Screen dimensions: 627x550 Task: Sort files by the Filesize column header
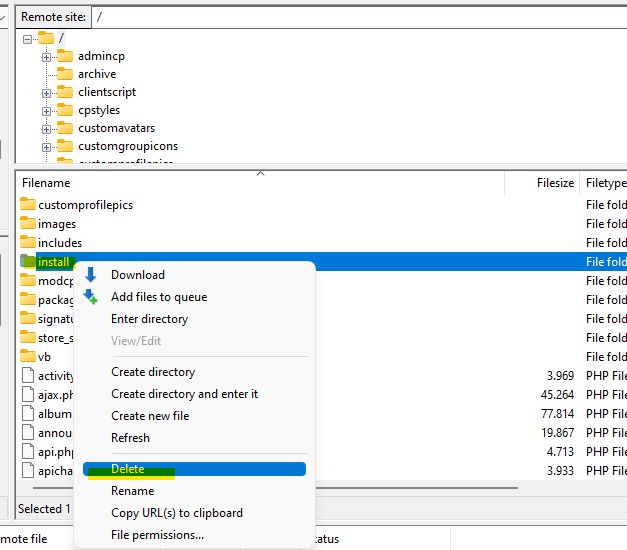click(x=555, y=183)
